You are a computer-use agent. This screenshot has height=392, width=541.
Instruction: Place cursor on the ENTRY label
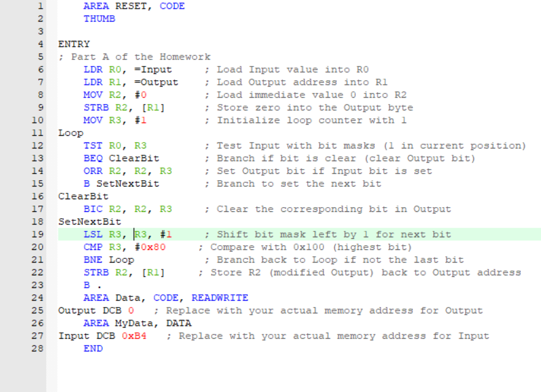(74, 44)
